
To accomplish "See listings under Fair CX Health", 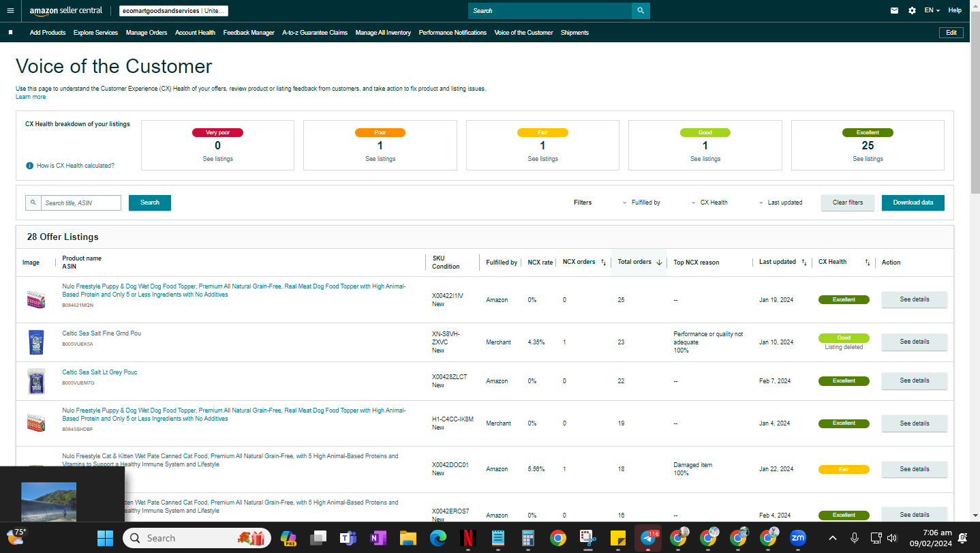I will tap(542, 159).
